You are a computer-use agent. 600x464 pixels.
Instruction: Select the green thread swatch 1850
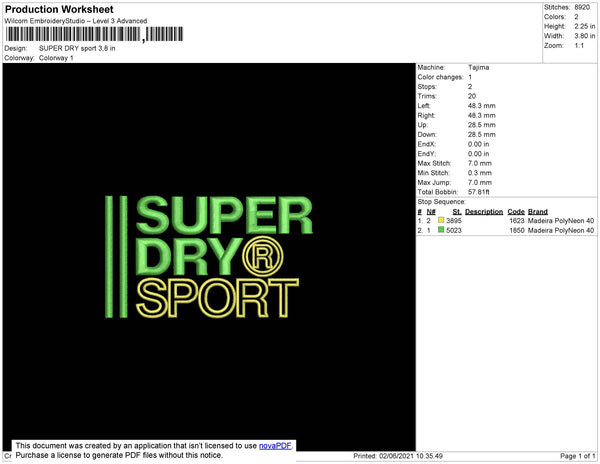click(441, 230)
